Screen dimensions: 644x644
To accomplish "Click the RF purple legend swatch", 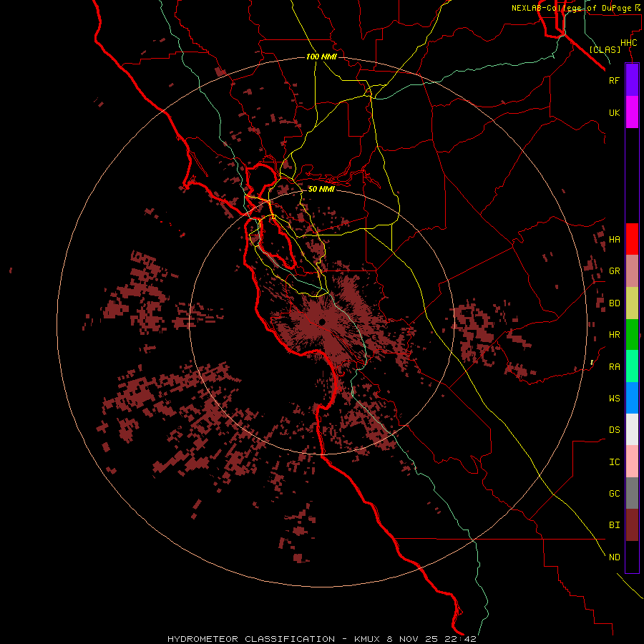I will (632, 80).
